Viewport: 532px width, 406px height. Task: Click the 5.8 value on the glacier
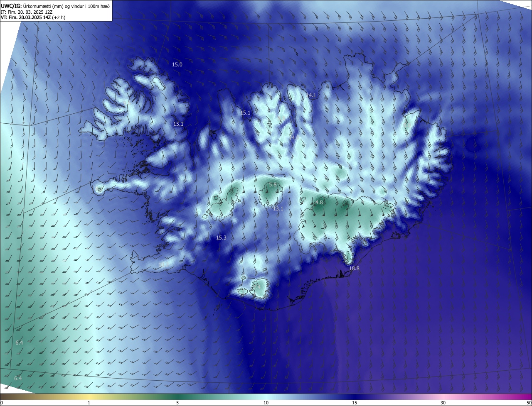point(273,184)
